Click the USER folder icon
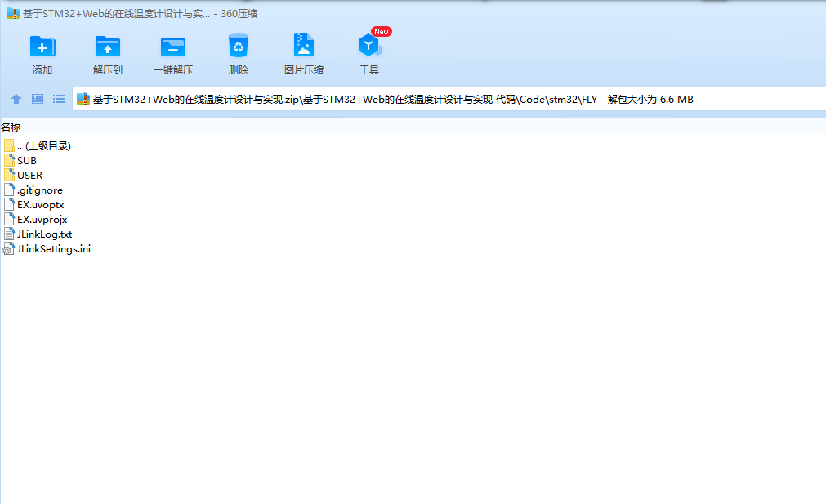826x504 pixels. pos(9,175)
